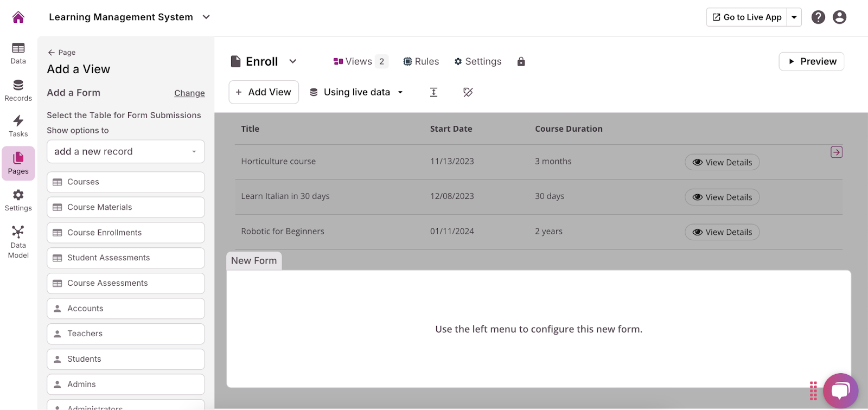Click the Change link beside Add a Form
This screenshot has width=868, height=410.
[189, 93]
